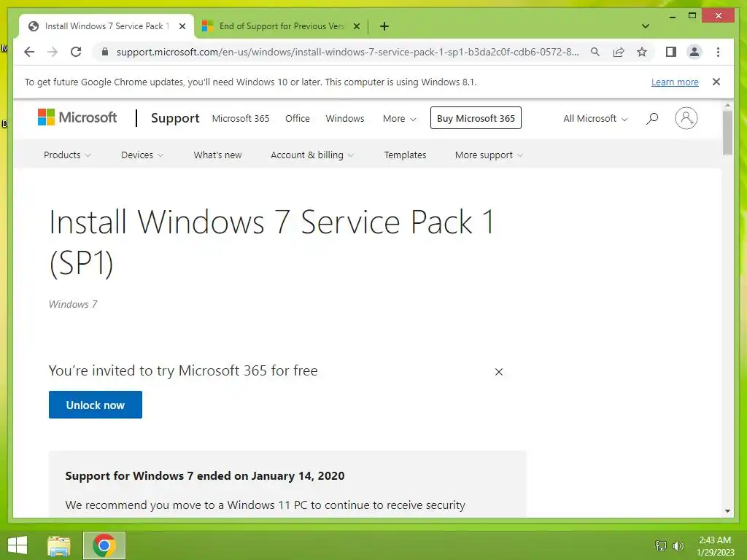This screenshot has width=747, height=560.
Task: Open network tray icon
Action: click(x=660, y=545)
